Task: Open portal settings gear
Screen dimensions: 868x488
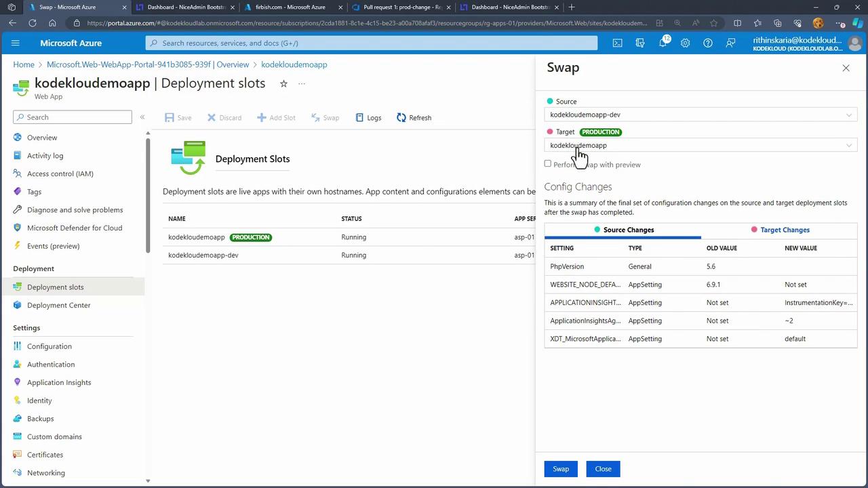Action: click(x=685, y=43)
